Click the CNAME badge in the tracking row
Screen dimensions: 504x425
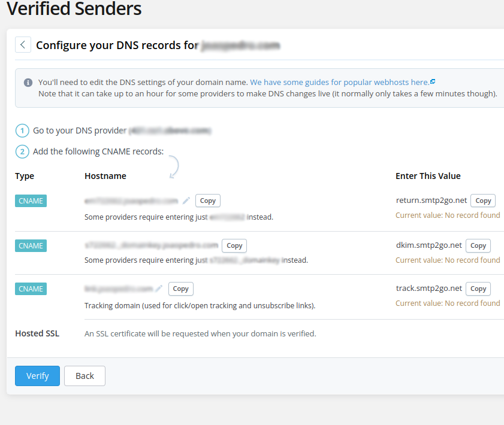click(x=31, y=289)
